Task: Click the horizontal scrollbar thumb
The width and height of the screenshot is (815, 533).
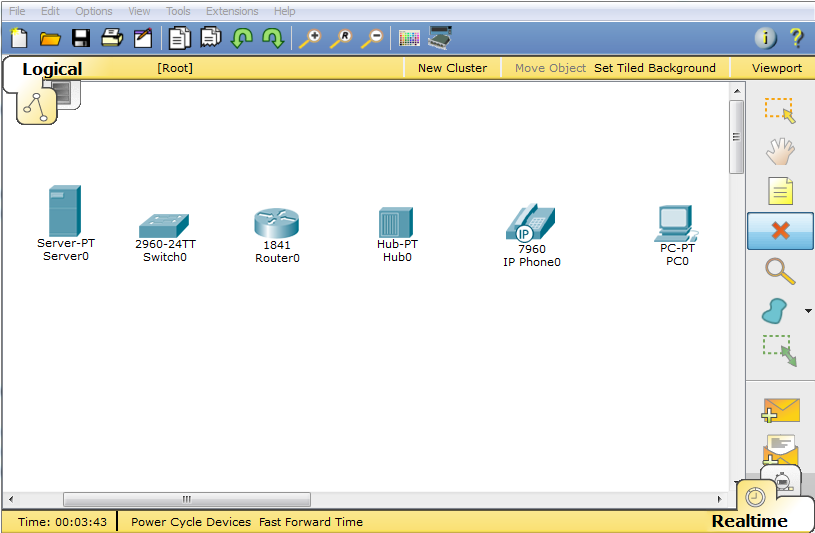Action: tap(187, 499)
